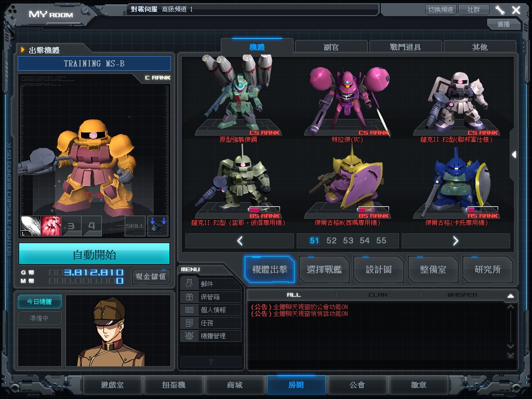Open mech list page 54
Image resolution: width=532 pixels, height=399 pixels.
(x=364, y=241)
